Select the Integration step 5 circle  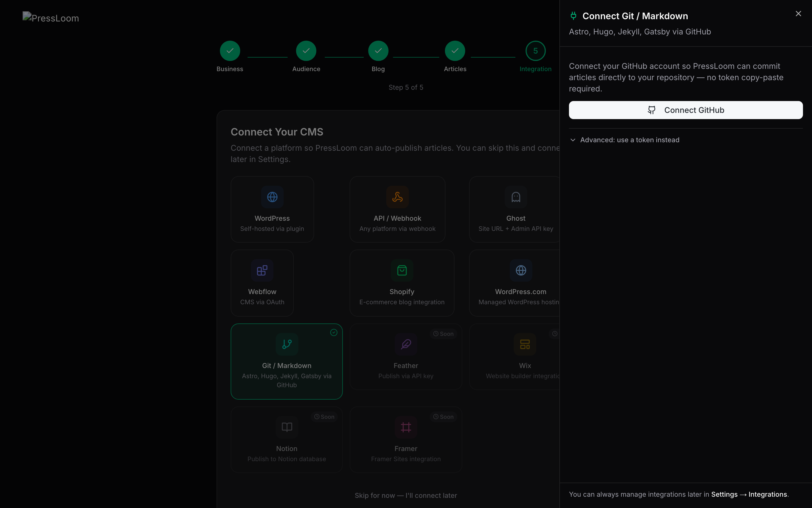click(x=535, y=51)
